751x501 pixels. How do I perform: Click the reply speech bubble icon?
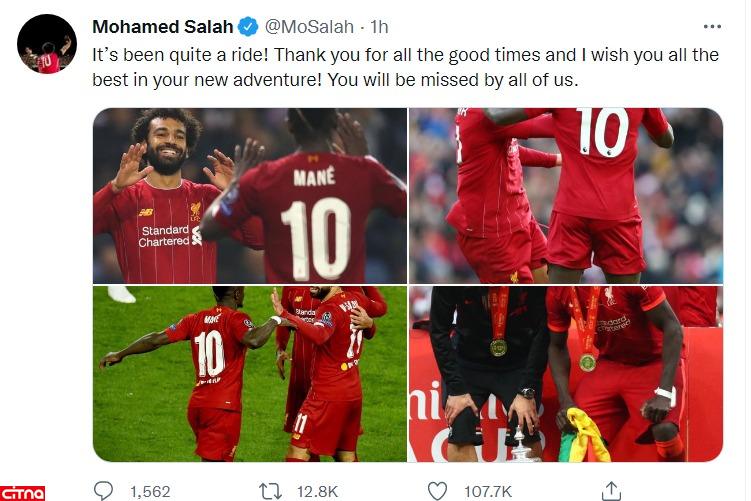103,491
